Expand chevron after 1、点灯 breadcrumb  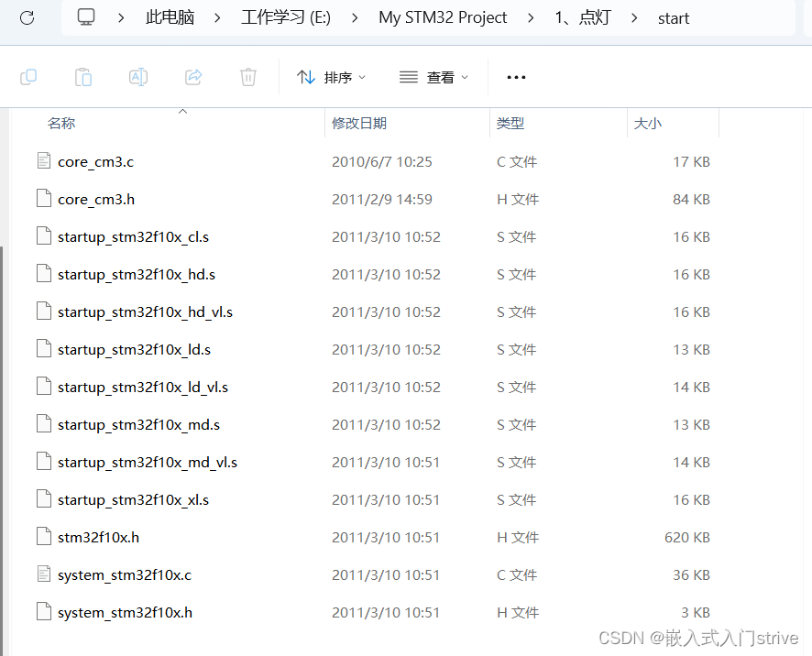634,18
